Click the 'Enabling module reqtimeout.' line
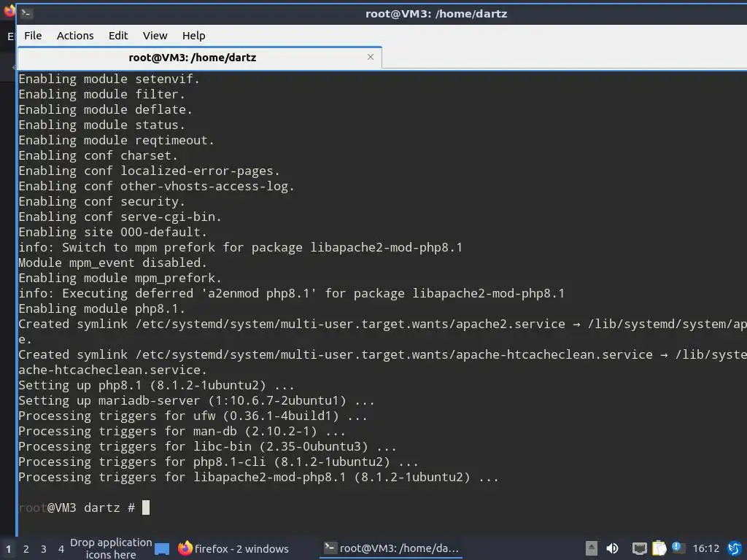Viewport: 747px width, 560px height. coord(116,140)
